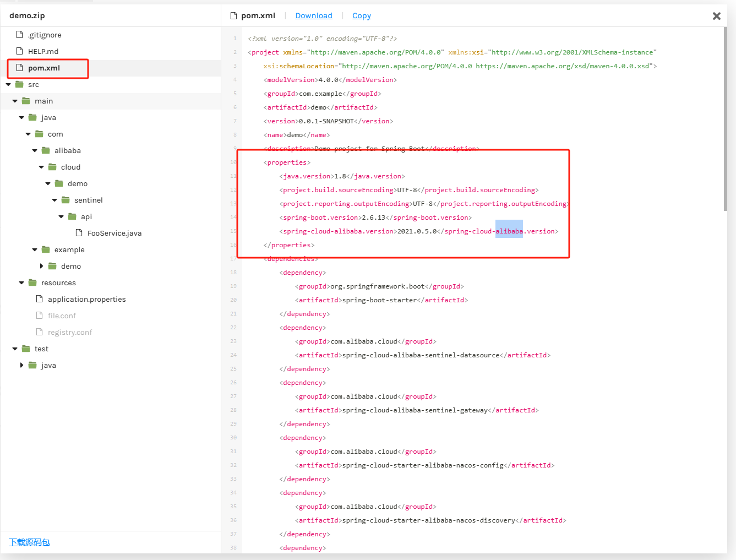
Task: Collapse the api folder arrow
Action: (61, 216)
